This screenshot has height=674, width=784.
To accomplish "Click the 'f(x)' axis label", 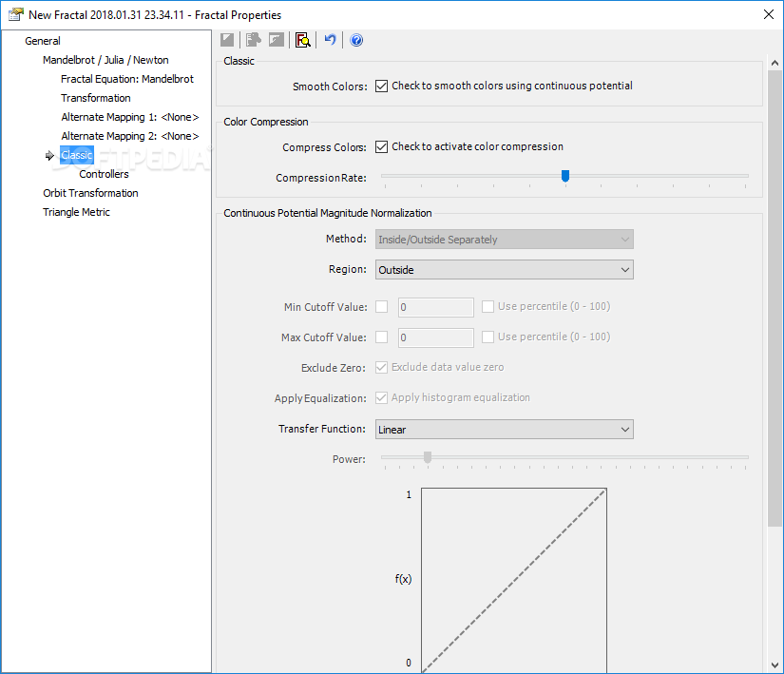I will click(404, 579).
